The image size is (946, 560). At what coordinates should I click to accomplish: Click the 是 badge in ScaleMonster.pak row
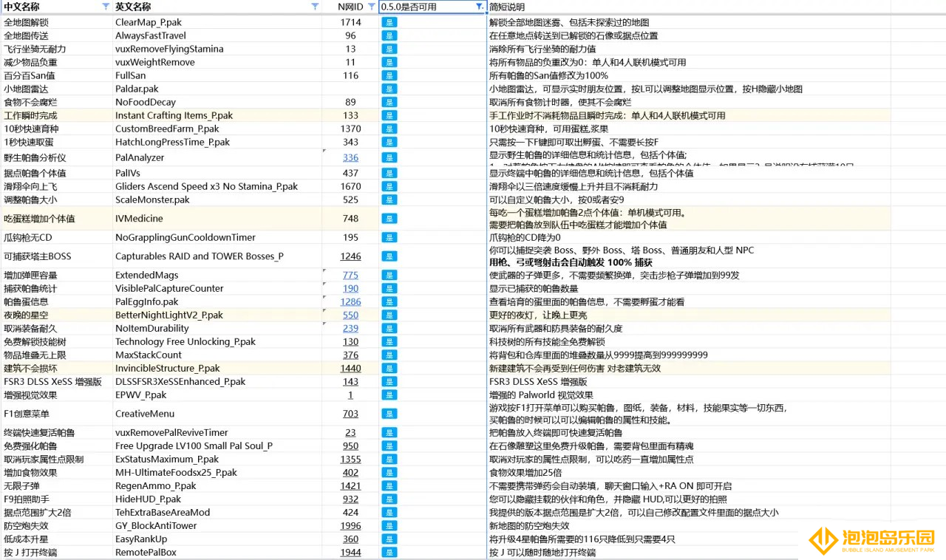pyautogui.click(x=389, y=199)
